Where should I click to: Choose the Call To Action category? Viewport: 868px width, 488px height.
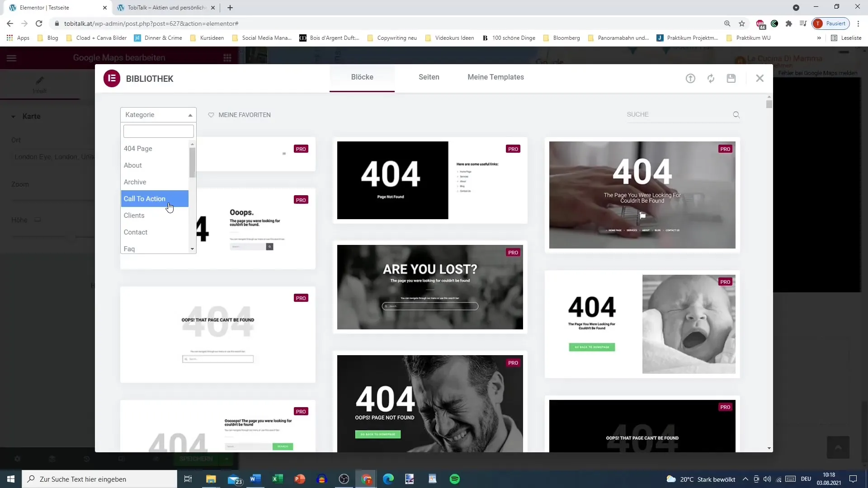click(x=155, y=199)
